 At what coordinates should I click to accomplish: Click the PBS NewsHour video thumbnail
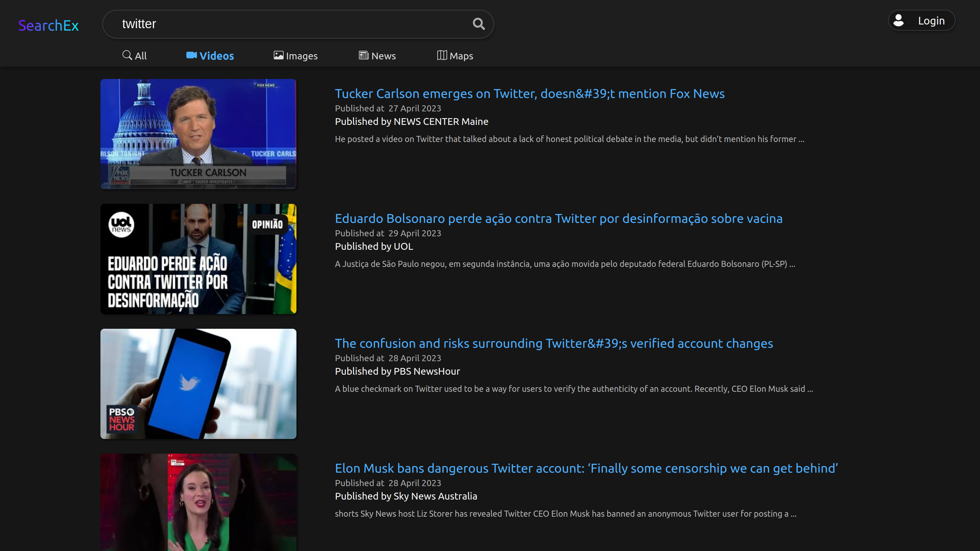(x=198, y=384)
